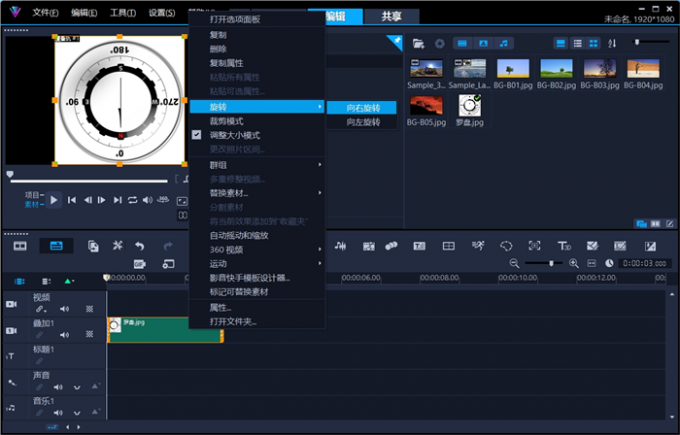This screenshot has width=680, height=435.
Task: Click 属性... in the context menu
Action: pyautogui.click(x=258, y=307)
